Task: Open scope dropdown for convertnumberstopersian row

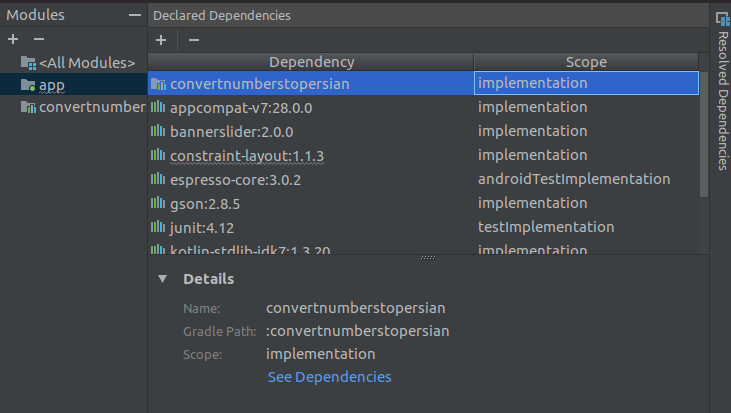Action: click(x=586, y=83)
